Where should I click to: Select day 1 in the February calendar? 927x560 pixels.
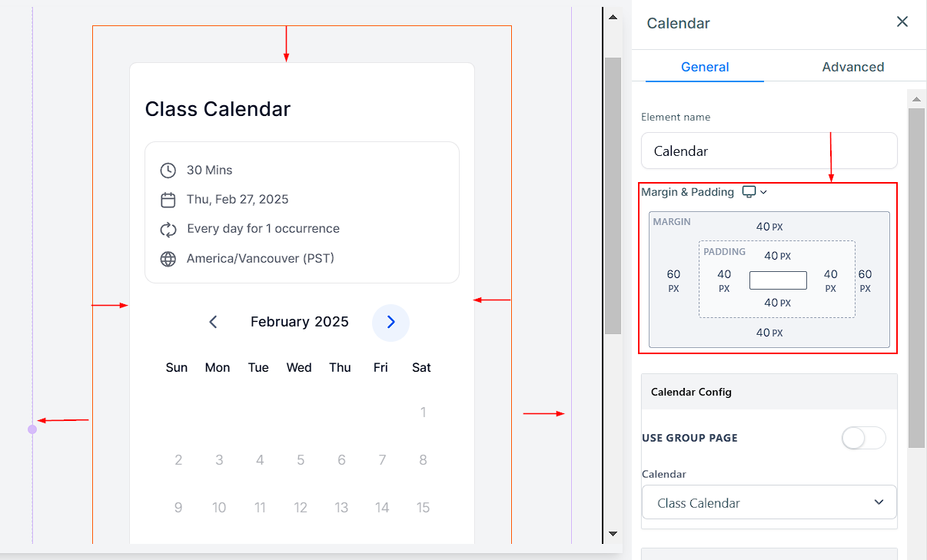(423, 413)
